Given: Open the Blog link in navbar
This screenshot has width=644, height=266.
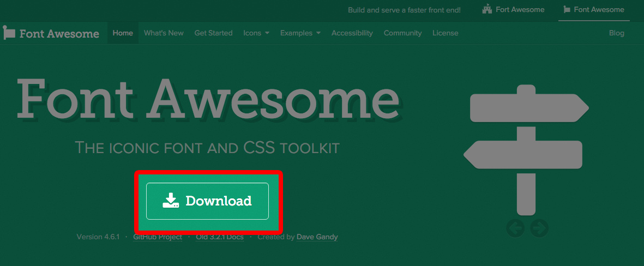Looking at the screenshot, I should (x=616, y=33).
